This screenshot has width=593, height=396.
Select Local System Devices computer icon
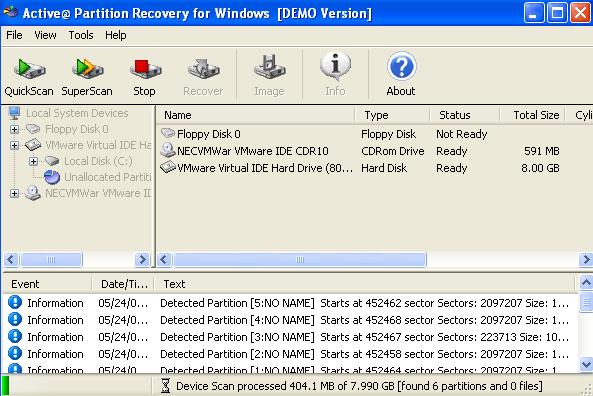tap(14, 113)
